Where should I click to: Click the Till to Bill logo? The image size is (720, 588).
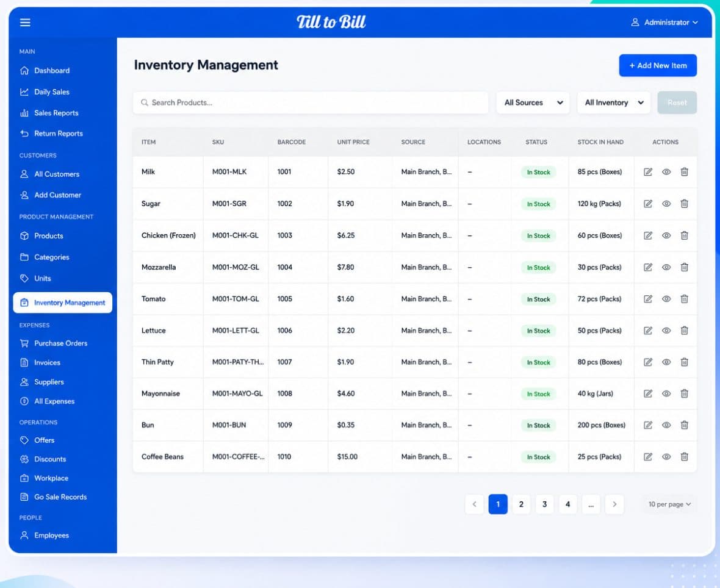pyautogui.click(x=331, y=22)
